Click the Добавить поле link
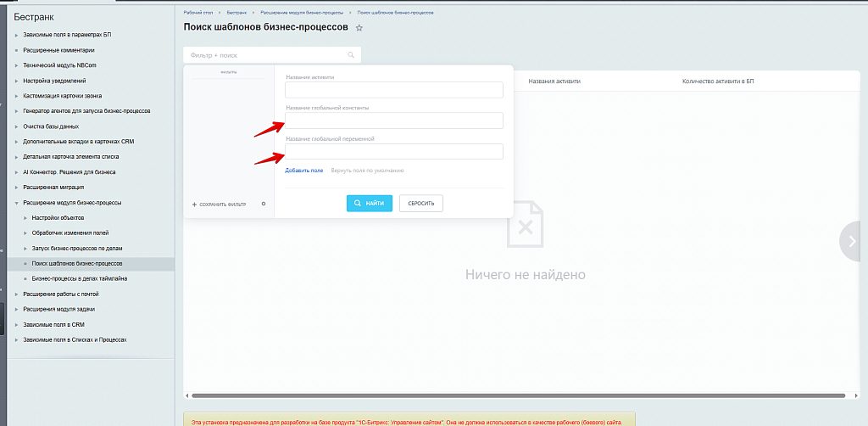Viewport: 868px width, 426px height. 303,171
